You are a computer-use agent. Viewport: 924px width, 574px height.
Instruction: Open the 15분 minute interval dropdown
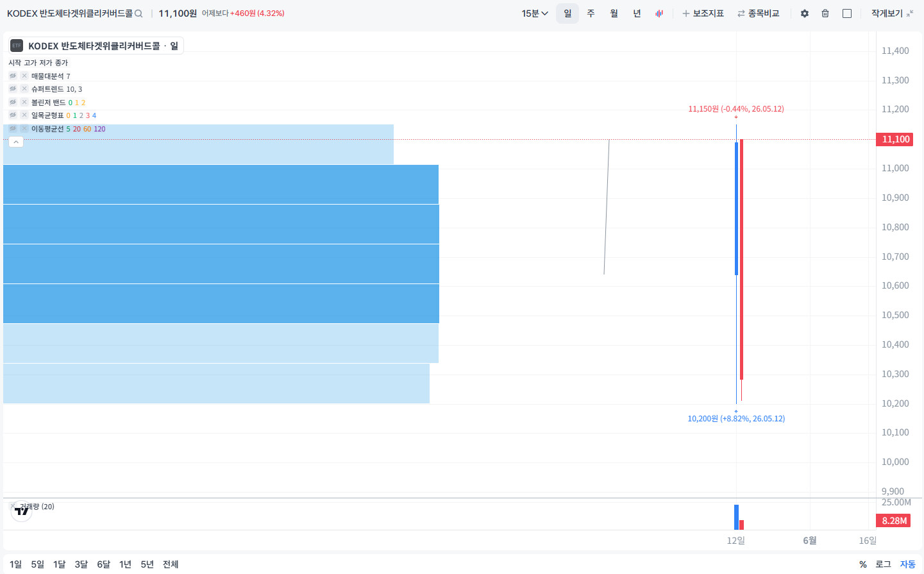(x=535, y=13)
